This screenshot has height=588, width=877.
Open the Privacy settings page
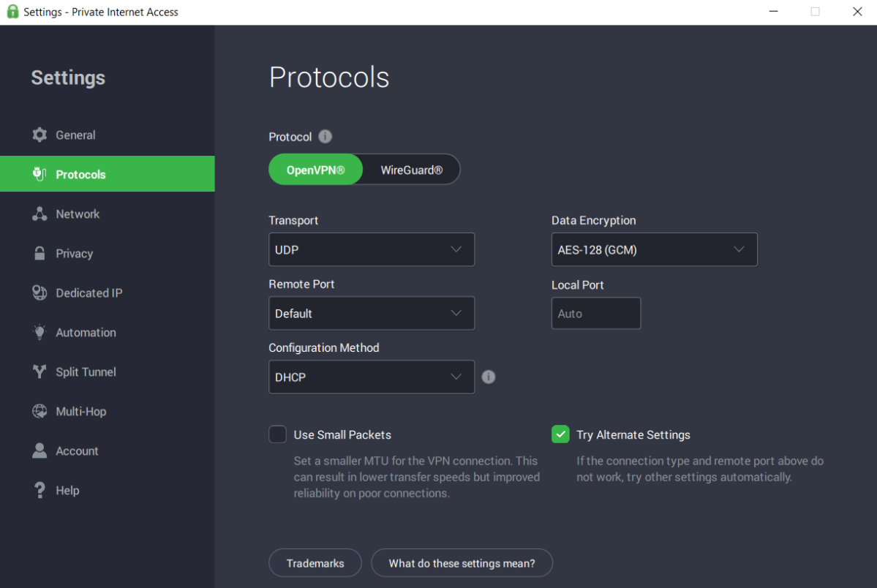[108, 254]
